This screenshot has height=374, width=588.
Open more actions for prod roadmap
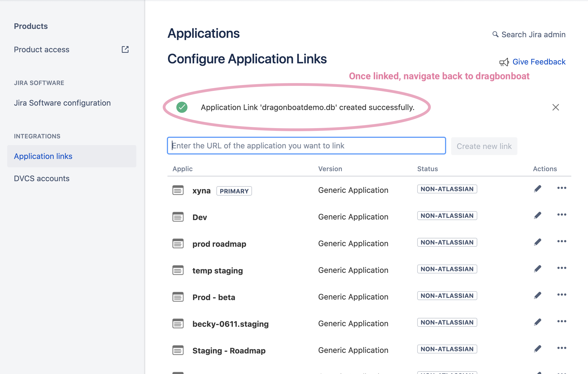pyautogui.click(x=562, y=241)
